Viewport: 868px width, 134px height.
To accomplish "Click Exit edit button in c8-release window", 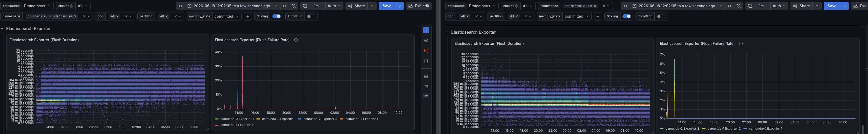I will pyautogui.click(x=859, y=6).
